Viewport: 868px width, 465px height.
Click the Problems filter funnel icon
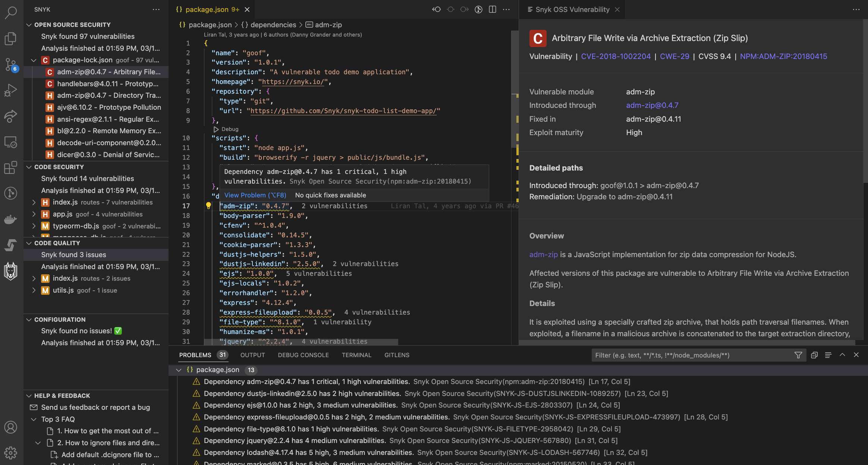tap(798, 355)
